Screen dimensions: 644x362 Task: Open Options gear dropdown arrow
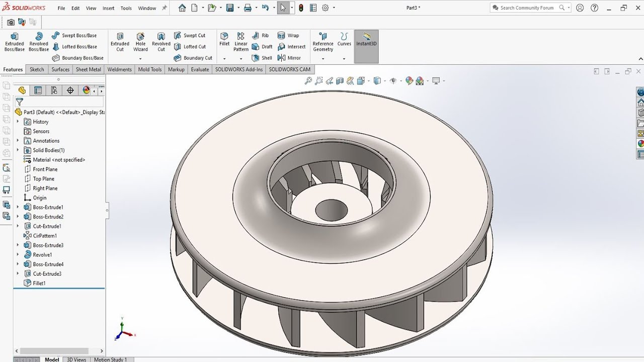tap(334, 8)
